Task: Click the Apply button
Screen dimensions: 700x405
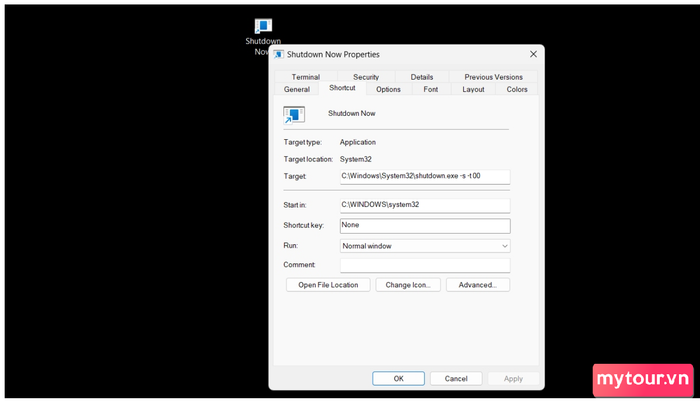Action: tap(513, 379)
